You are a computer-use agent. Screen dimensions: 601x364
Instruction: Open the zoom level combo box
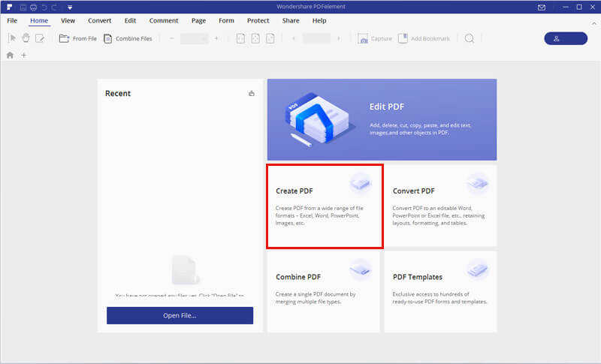[x=195, y=38]
